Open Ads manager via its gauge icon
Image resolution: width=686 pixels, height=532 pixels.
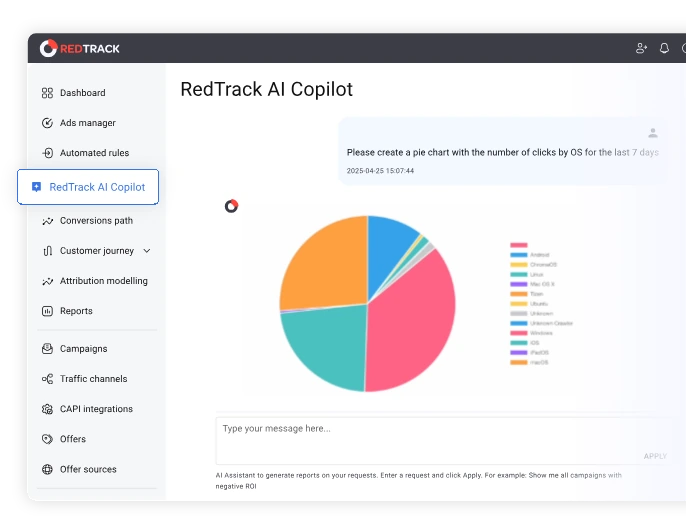(47, 123)
